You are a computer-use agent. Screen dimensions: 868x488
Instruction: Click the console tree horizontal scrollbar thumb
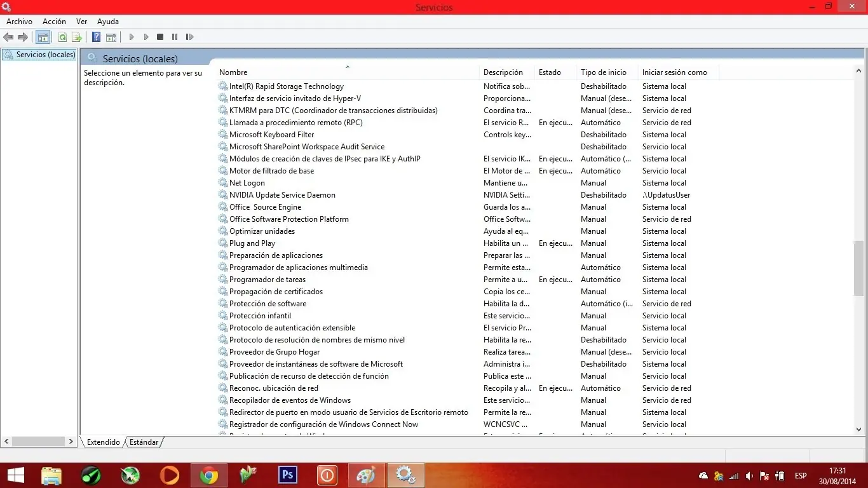(x=38, y=442)
